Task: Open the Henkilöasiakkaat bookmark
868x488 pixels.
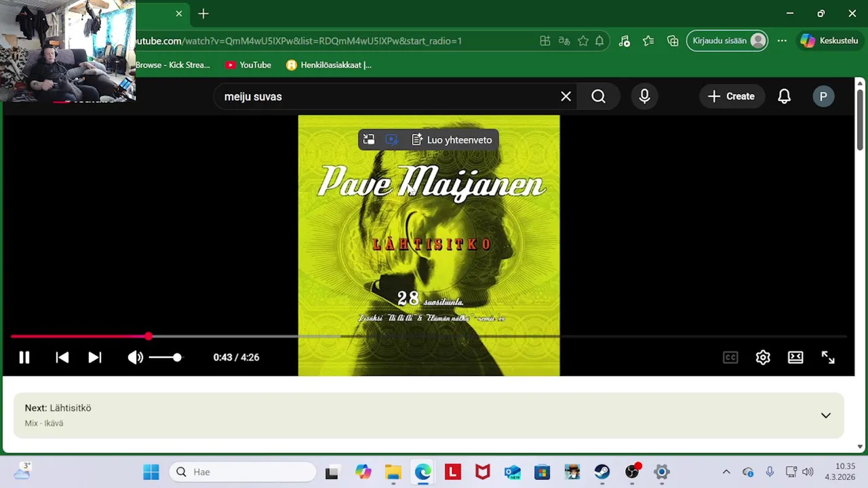Action: point(329,65)
